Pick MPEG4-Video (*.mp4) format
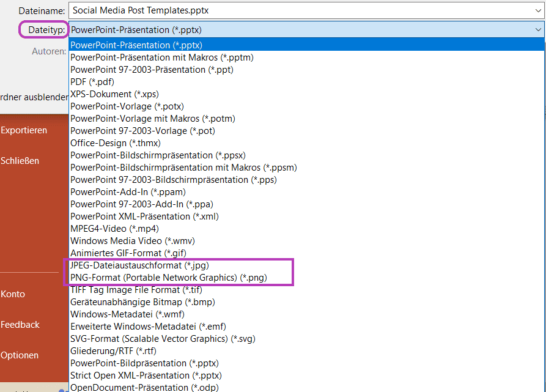This screenshot has height=392, width=546. coord(114,229)
